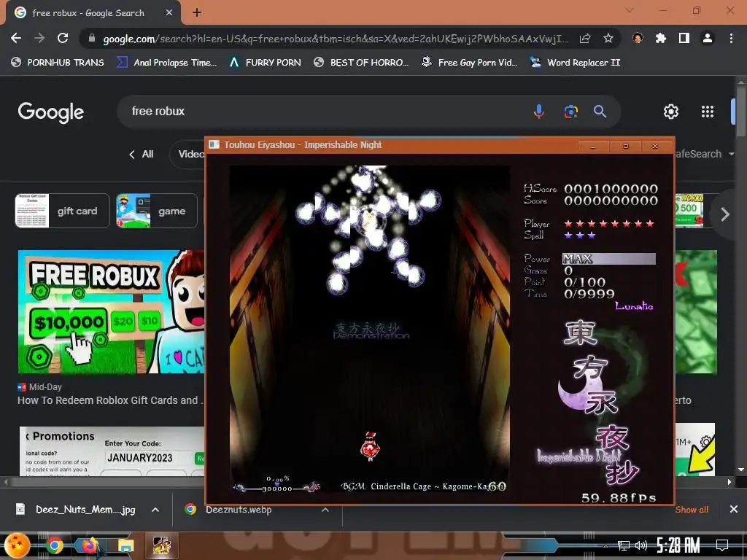The image size is (747, 560).
Task: Click the Touhou Imperishable Night title bar
Action: (x=391, y=145)
